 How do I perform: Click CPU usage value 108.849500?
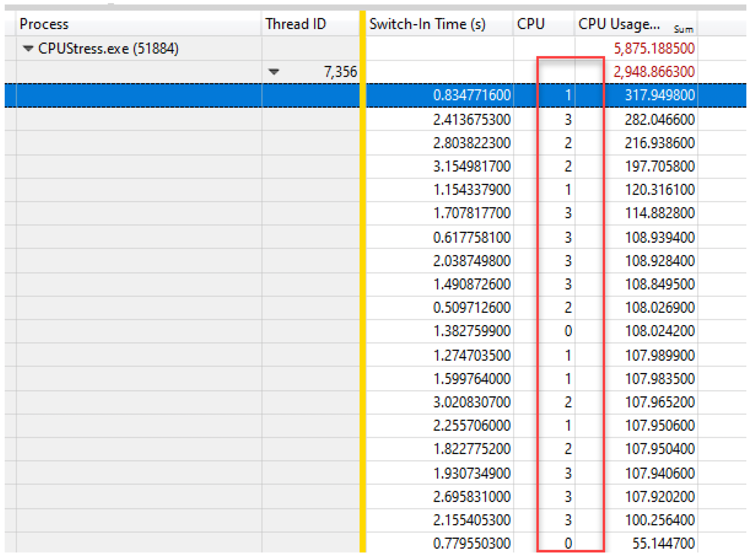pyautogui.click(x=660, y=284)
